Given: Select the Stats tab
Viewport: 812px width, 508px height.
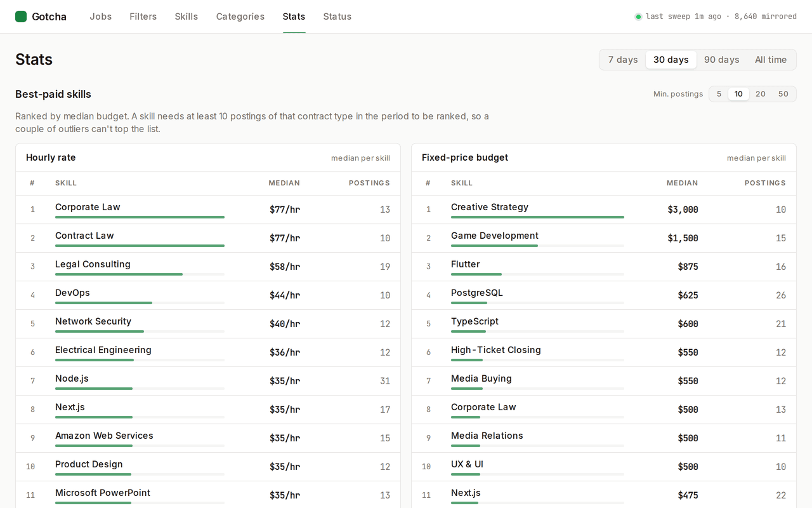Looking at the screenshot, I should click(294, 17).
